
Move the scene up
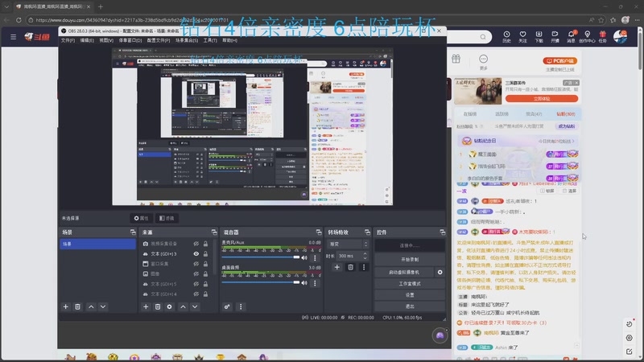point(91,306)
